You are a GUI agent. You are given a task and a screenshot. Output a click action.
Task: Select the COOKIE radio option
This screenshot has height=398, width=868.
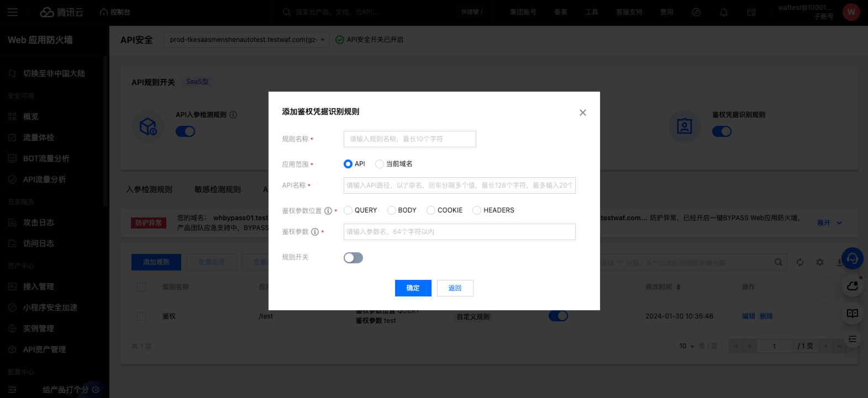431,210
